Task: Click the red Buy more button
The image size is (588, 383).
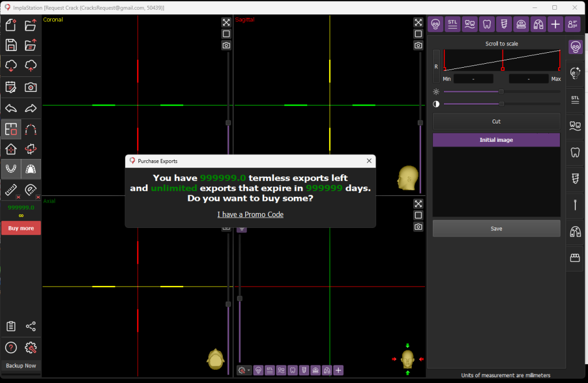Action: pyautogui.click(x=21, y=228)
